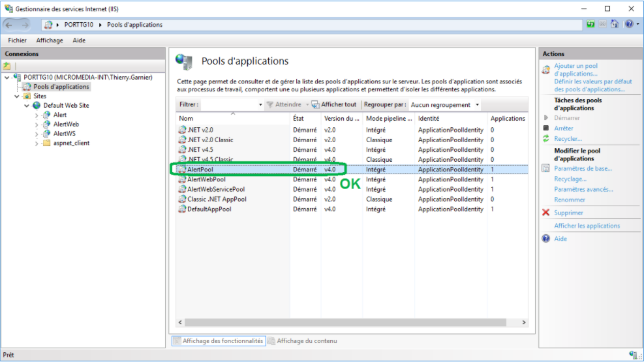Select Pools d'applications in the tree

click(61, 87)
